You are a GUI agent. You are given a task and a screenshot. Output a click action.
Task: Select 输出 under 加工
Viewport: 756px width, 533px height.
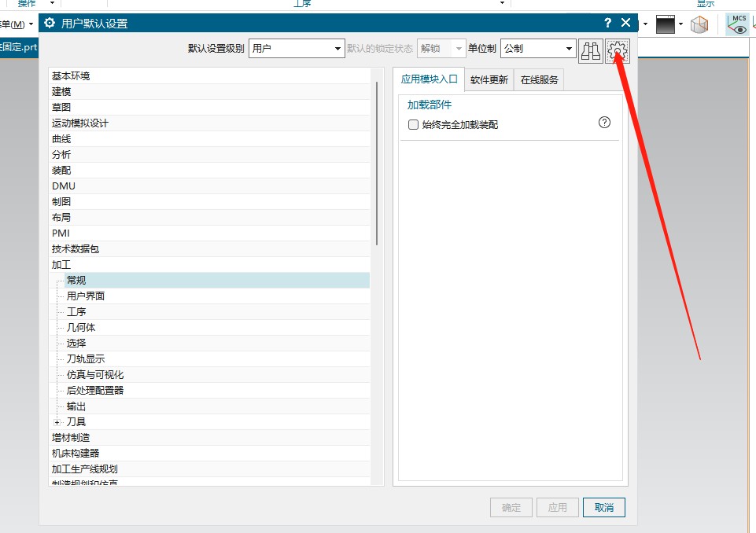217,406
